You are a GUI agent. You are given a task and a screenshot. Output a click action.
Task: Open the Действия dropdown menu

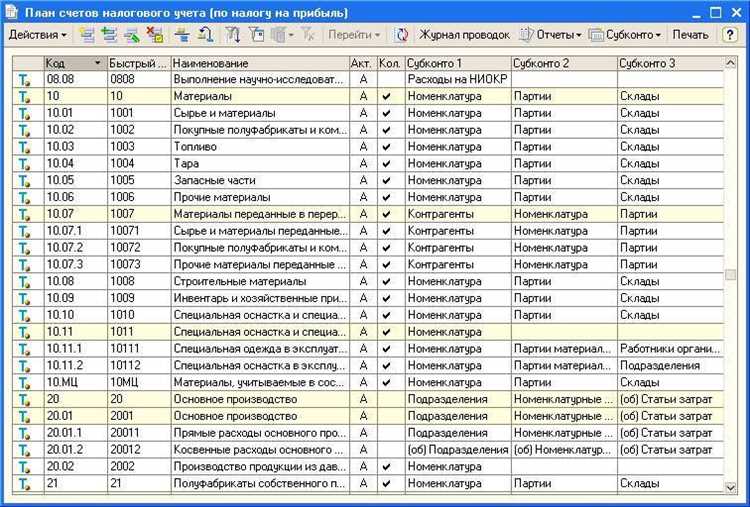[x=38, y=35]
